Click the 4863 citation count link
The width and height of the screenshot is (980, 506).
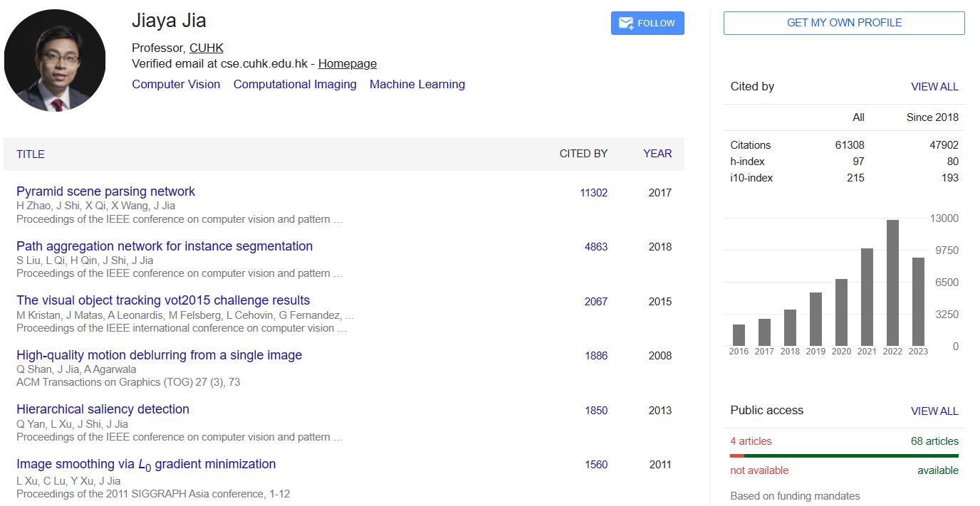point(596,246)
